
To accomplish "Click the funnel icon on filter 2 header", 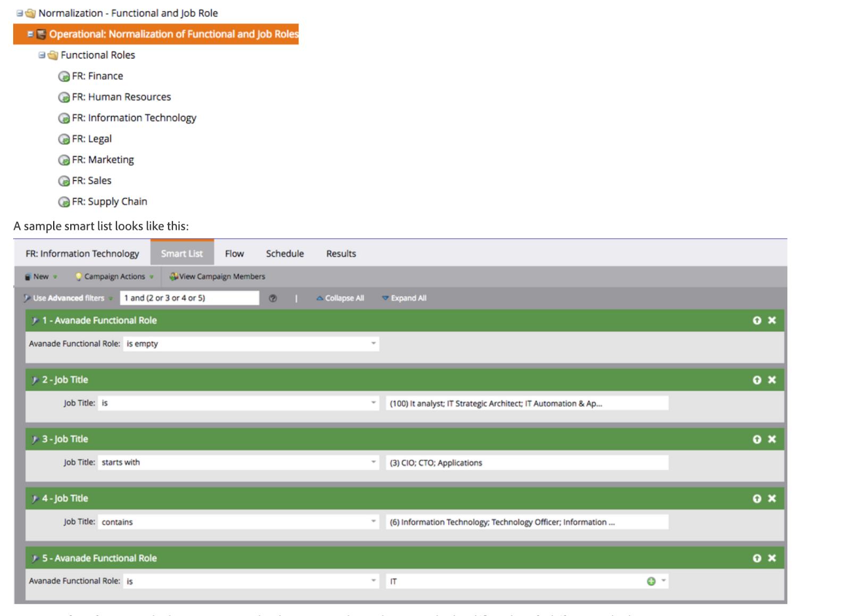I will pyautogui.click(x=34, y=379).
